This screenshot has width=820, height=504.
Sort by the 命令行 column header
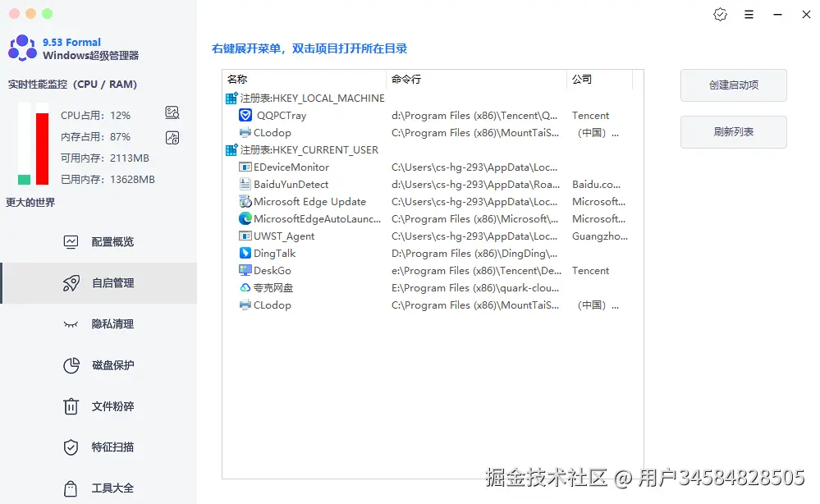(476, 79)
